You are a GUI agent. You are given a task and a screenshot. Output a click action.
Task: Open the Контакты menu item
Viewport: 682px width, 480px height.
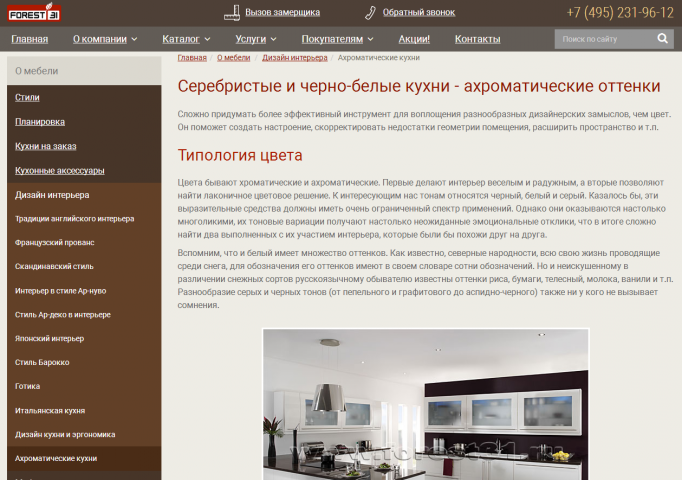click(478, 39)
